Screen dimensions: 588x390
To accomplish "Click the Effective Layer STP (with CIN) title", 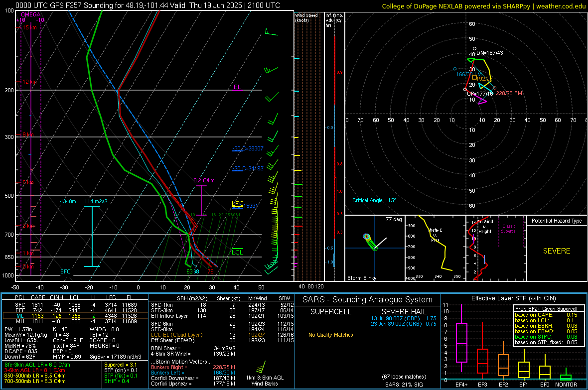I will click(514, 298).
